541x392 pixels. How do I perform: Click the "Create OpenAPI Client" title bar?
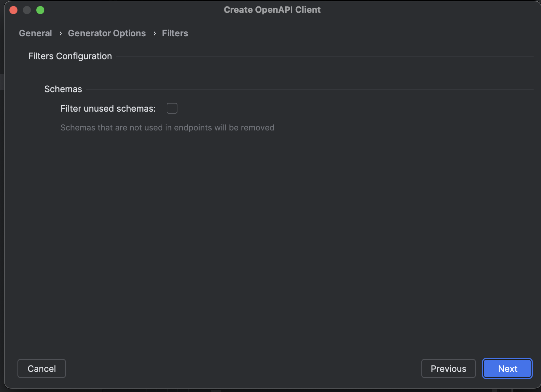[x=272, y=10]
